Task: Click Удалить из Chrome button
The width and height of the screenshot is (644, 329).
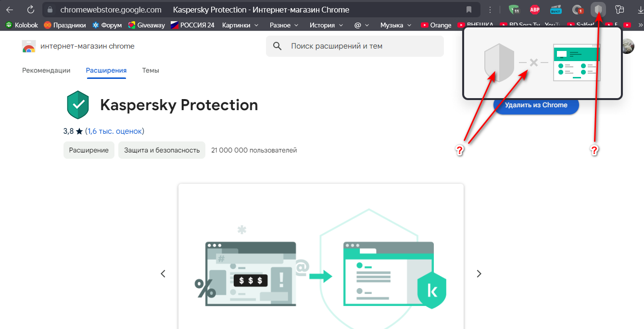Action: [536, 105]
